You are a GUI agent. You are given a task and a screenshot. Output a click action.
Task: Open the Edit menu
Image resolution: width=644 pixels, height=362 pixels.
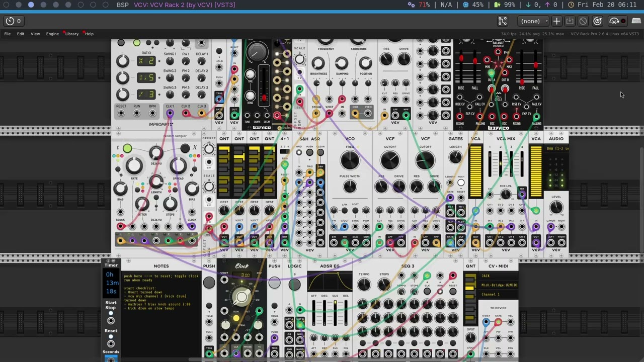[x=21, y=34]
